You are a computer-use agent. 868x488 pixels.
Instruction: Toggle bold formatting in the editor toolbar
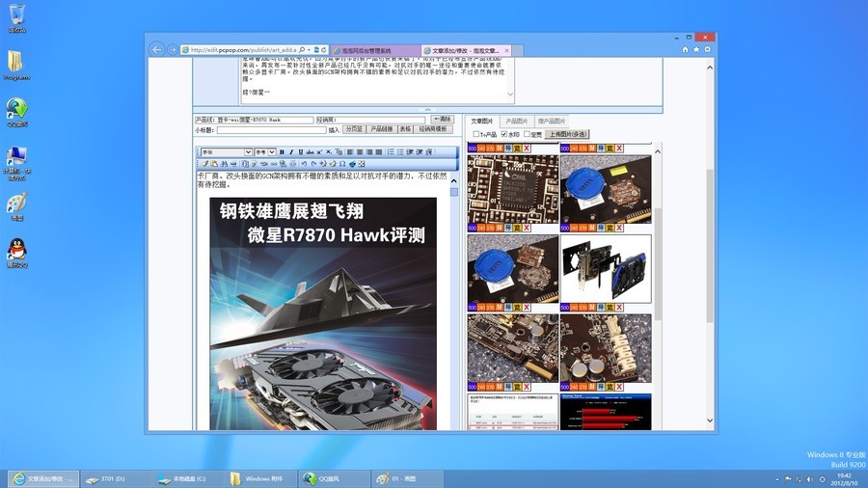282,152
